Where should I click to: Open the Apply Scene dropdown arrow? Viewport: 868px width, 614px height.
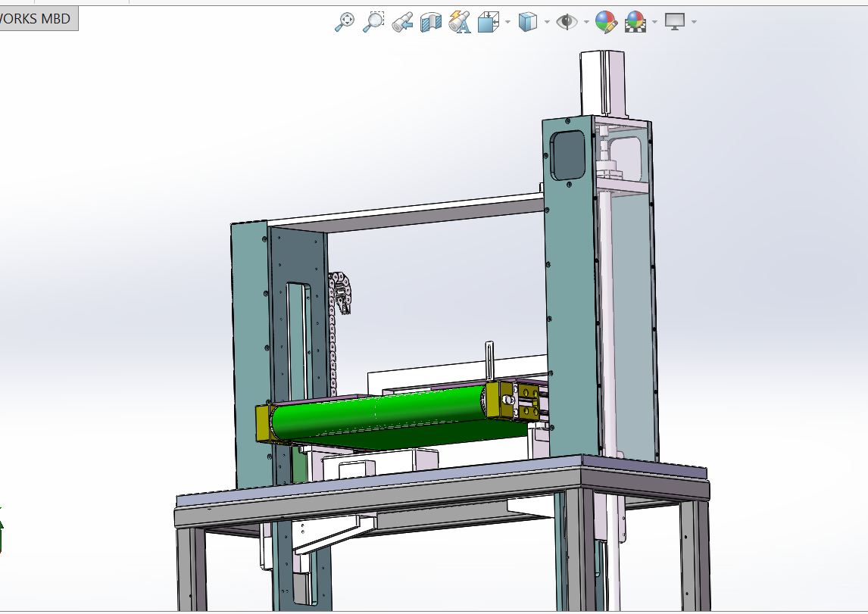coord(655,22)
